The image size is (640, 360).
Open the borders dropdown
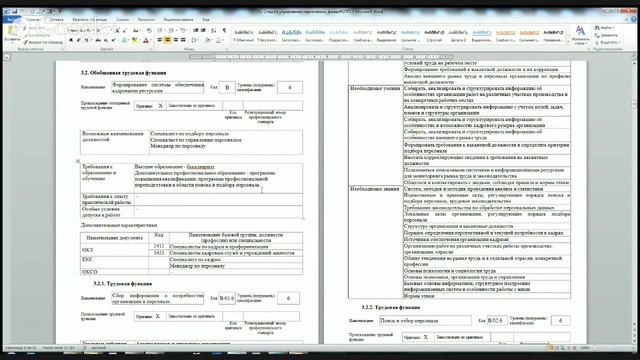point(220,40)
